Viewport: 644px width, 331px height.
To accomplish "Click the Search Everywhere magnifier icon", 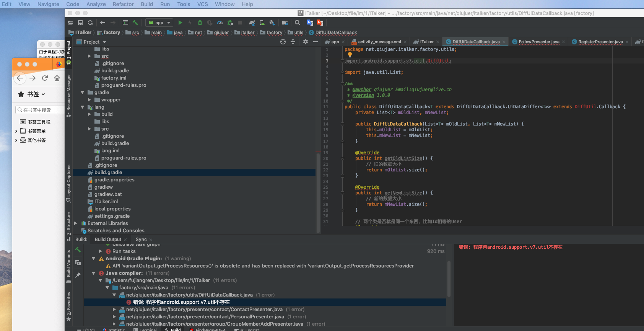I will tap(297, 23).
